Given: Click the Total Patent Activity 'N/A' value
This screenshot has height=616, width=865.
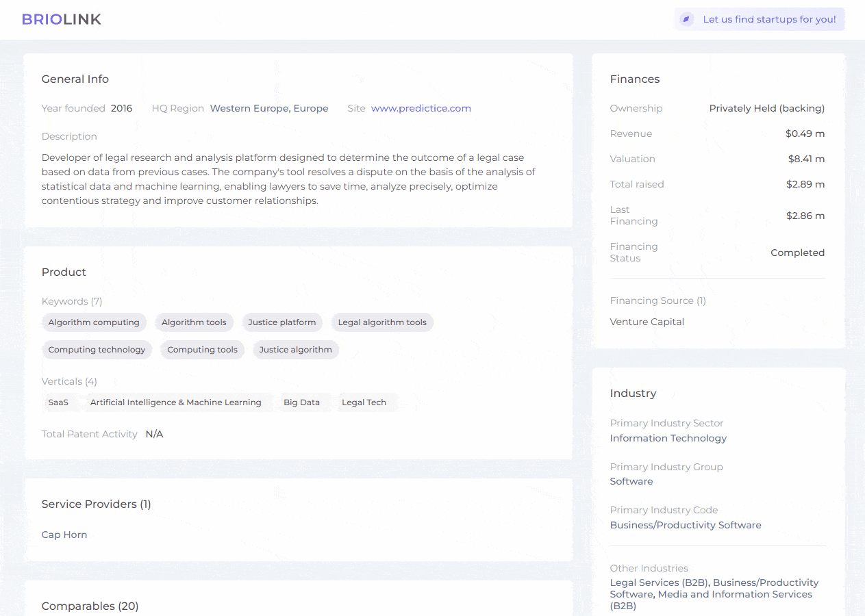Looking at the screenshot, I should (155, 434).
